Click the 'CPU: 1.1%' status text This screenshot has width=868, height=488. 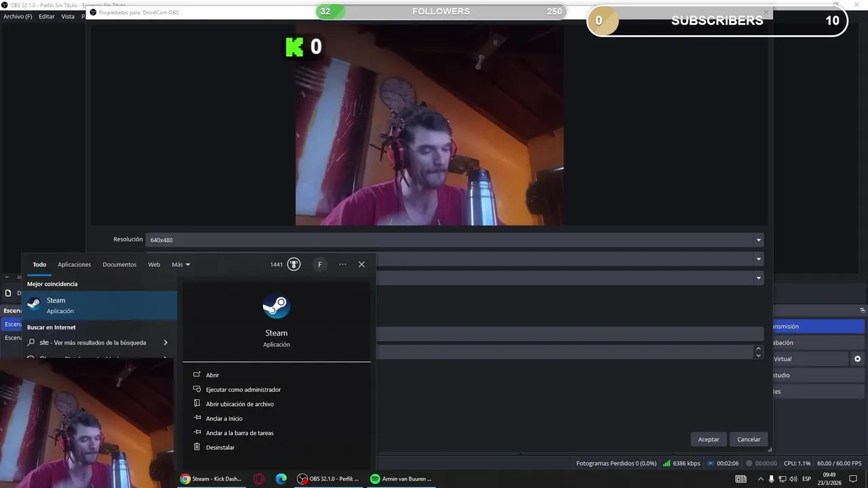(x=797, y=464)
